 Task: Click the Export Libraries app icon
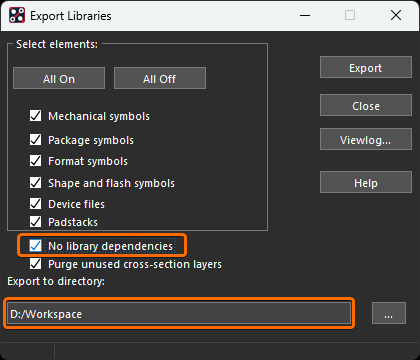pos(17,15)
